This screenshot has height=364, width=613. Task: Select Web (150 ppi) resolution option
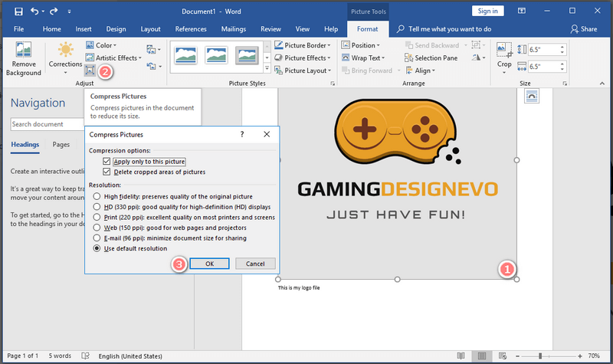coord(97,228)
